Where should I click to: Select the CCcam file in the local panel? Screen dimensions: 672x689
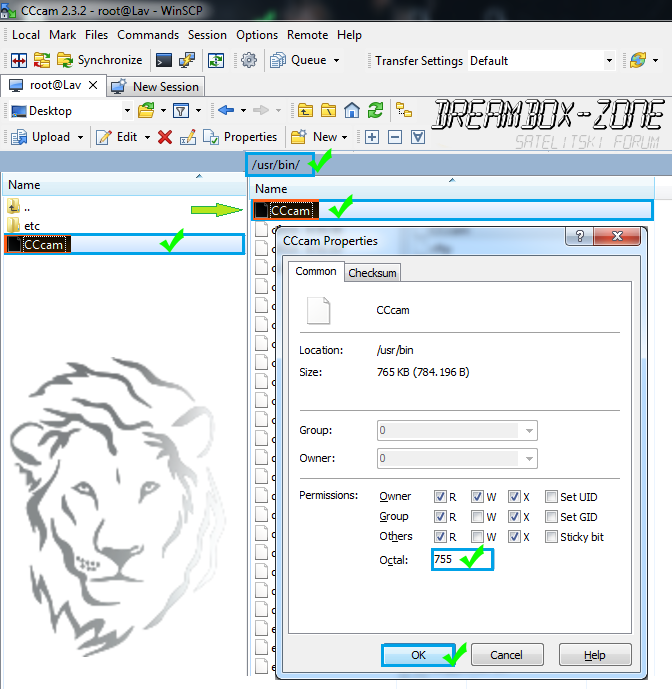pos(124,244)
